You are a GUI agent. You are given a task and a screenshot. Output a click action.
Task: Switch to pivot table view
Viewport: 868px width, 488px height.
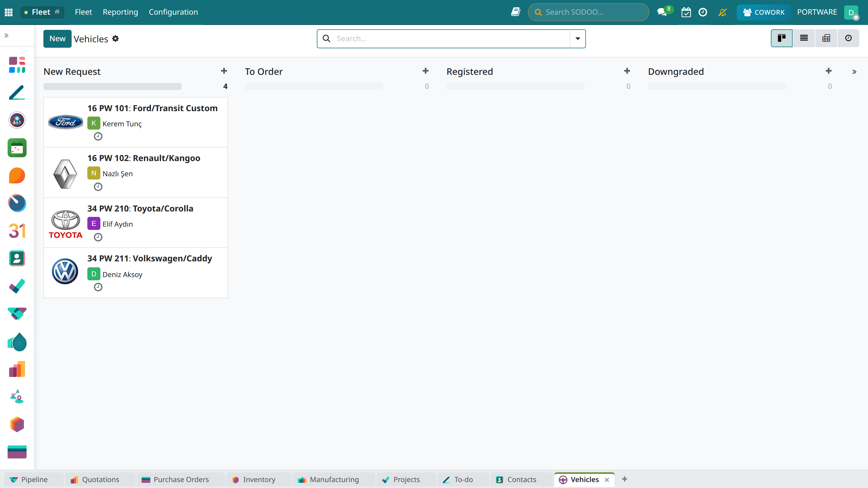coord(826,38)
